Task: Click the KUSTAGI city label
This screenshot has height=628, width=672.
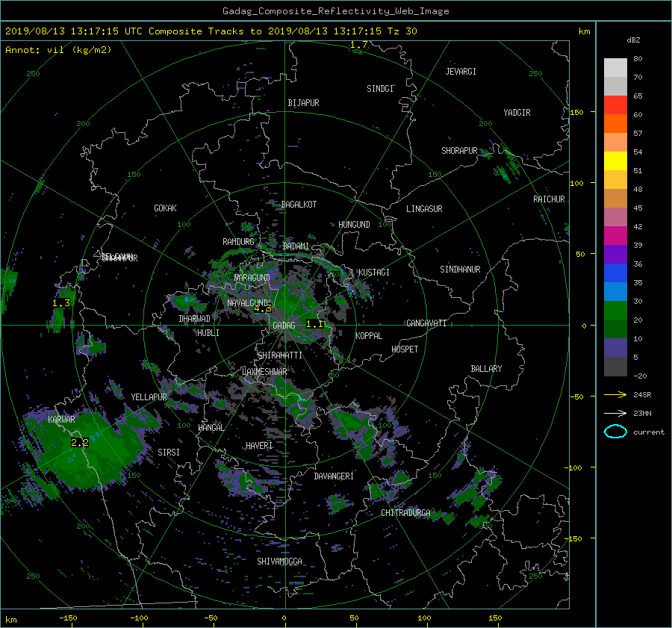Action: [374, 273]
